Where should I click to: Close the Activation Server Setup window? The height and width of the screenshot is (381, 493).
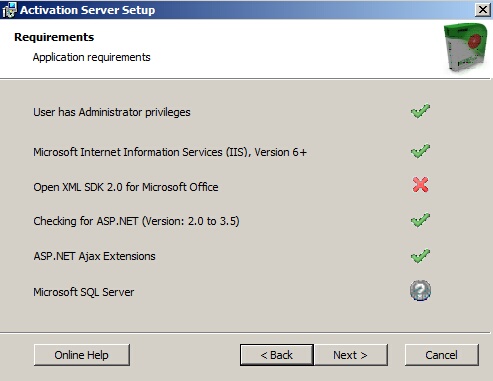tap(483, 10)
